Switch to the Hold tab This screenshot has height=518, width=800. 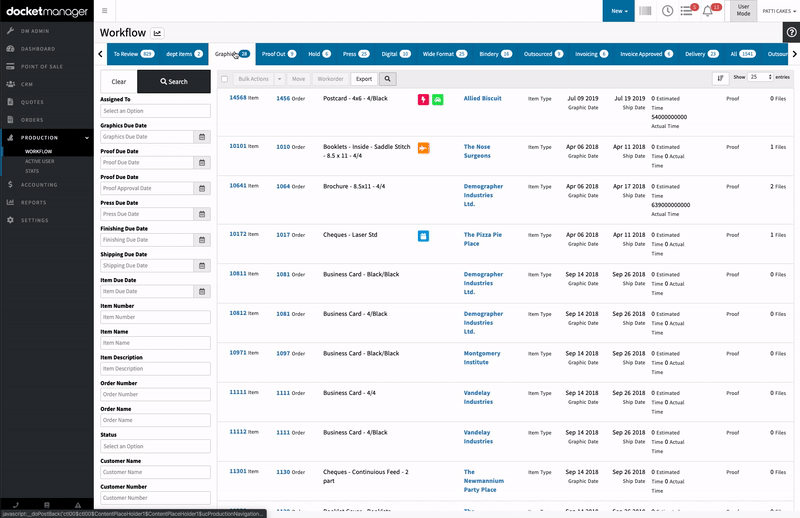[319, 54]
